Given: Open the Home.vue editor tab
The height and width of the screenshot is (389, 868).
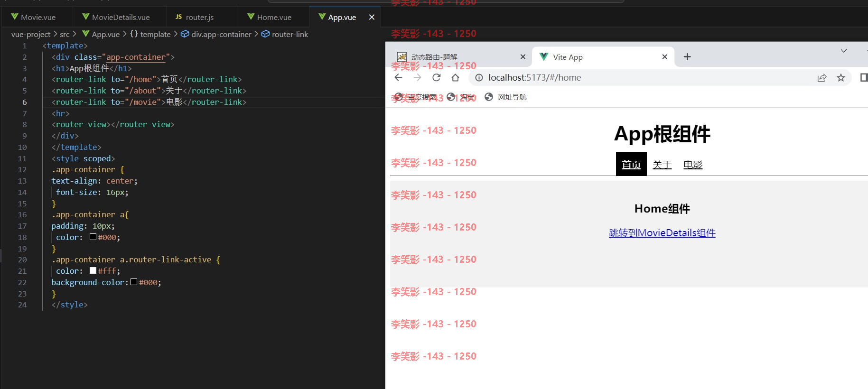Looking at the screenshot, I should coord(273,17).
